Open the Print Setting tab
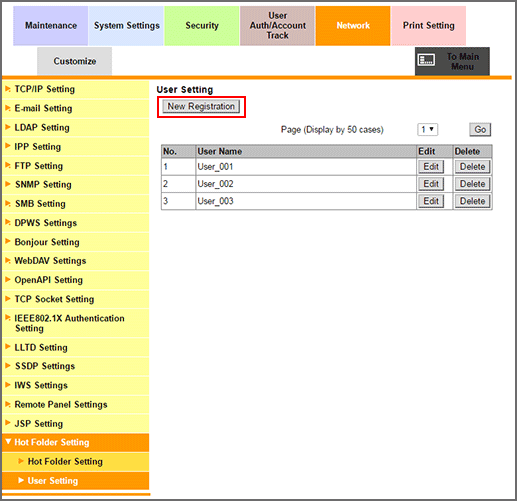Image resolution: width=517 pixels, height=501 pixels. [428, 26]
